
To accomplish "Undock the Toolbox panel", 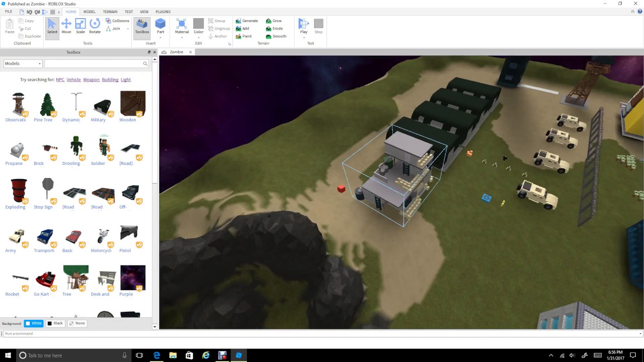I will pyautogui.click(x=149, y=52).
